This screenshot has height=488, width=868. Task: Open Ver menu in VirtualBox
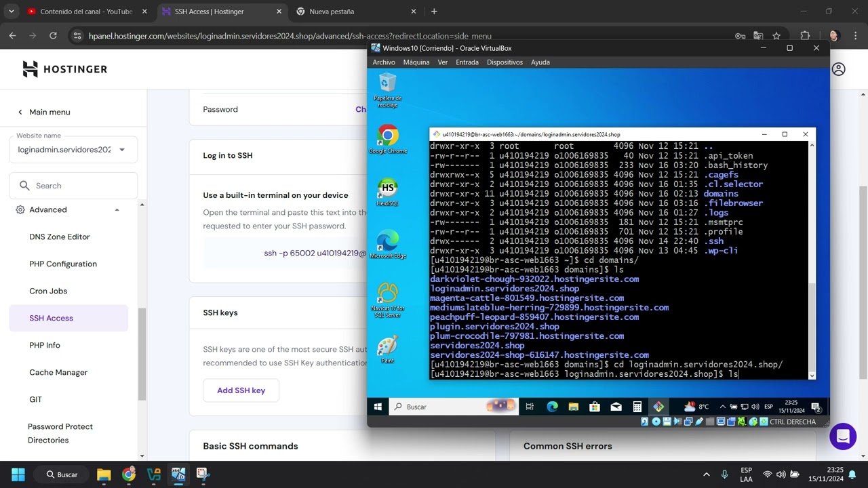click(443, 62)
